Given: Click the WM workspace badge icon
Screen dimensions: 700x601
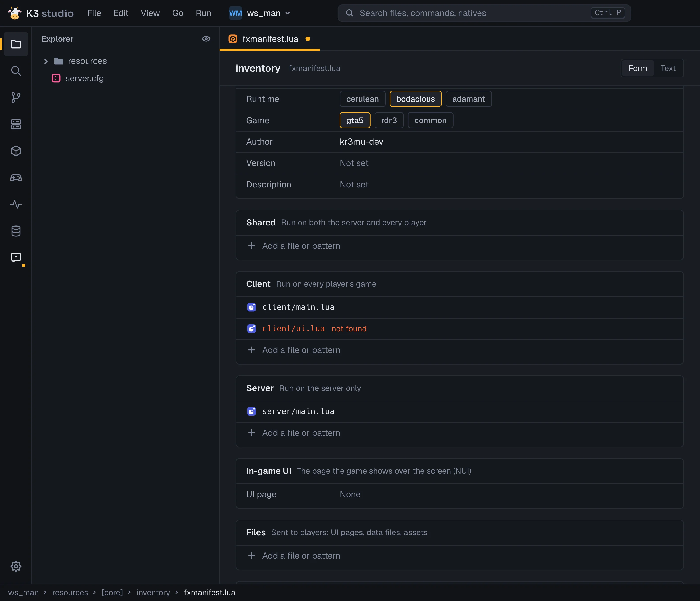Looking at the screenshot, I should 236,13.
